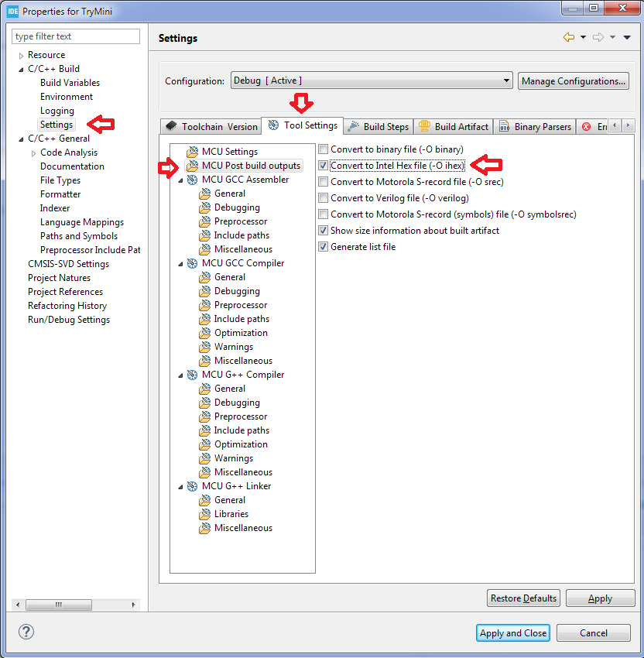Click the Manage Configurations button

573,81
